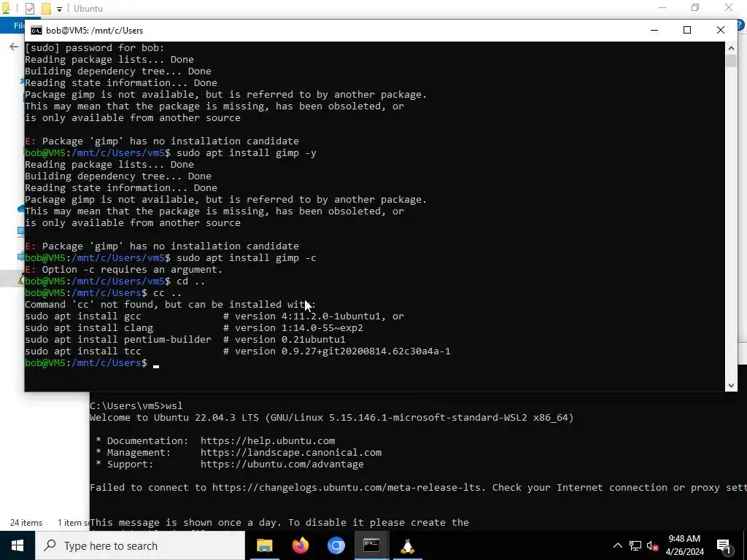Open File Explorer from the taskbar

[x=264, y=545]
